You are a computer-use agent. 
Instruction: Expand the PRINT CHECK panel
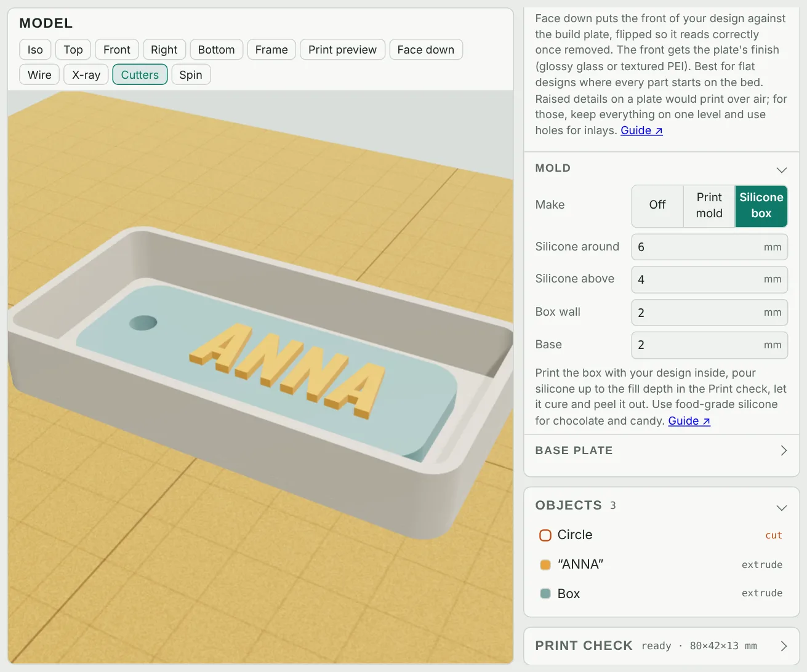(661, 646)
